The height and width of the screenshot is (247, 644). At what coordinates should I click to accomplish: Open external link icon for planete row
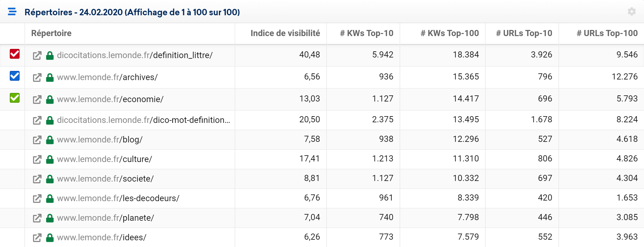pyautogui.click(x=37, y=218)
